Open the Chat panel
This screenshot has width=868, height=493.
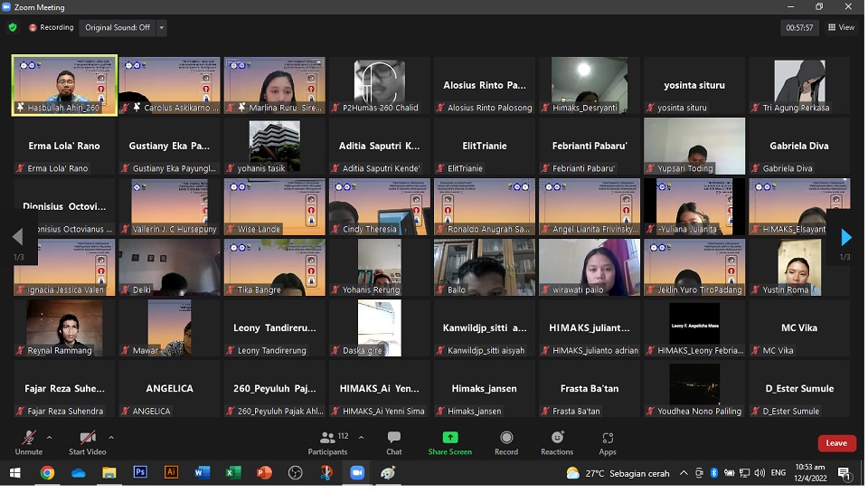click(x=394, y=442)
